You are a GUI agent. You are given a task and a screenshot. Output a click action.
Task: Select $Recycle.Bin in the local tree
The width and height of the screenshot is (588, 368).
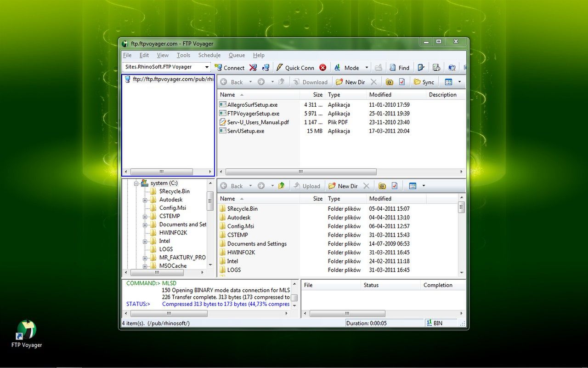174,191
